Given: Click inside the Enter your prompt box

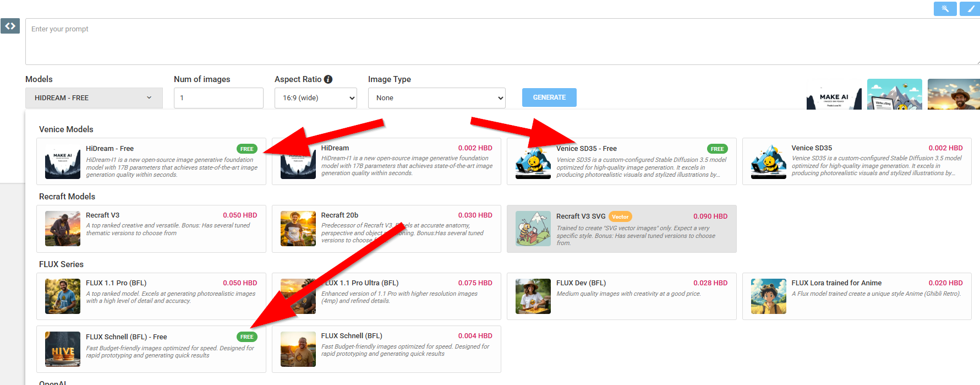Looking at the screenshot, I should (x=502, y=41).
